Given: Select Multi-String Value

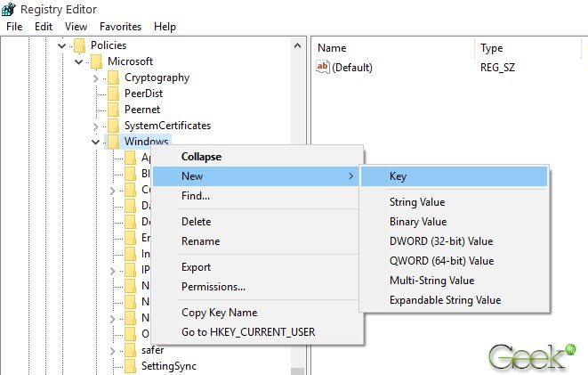Looking at the screenshot, I should [454, 280].
